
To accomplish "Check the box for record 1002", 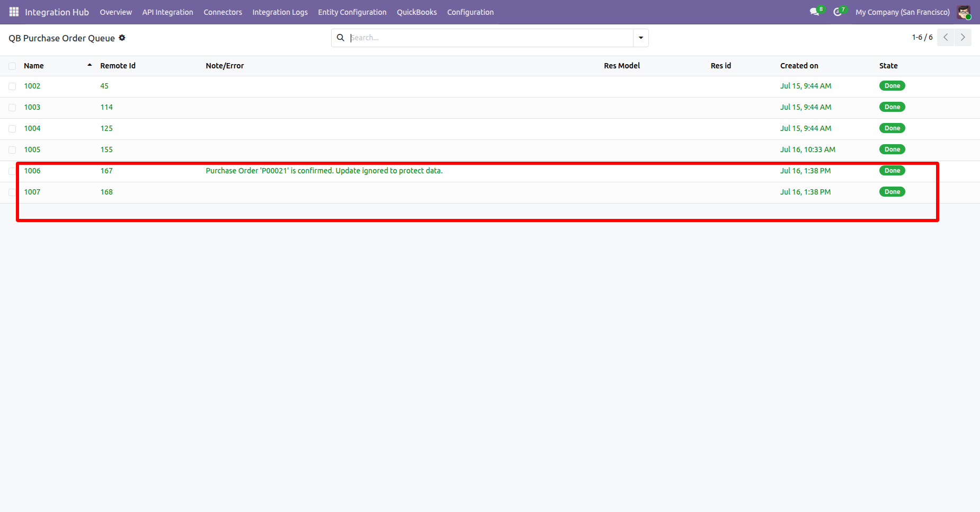I will [x=12, y=86].
